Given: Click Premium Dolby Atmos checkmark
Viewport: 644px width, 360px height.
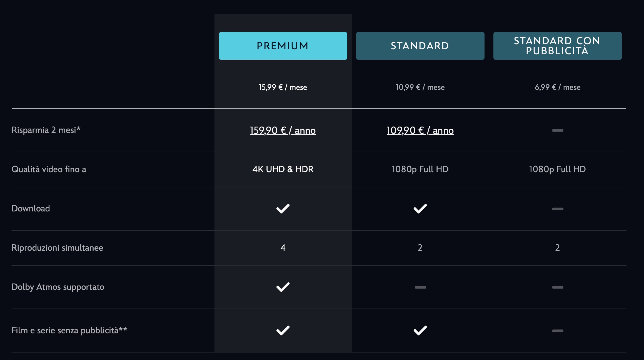Looking at the screenshot, I should click(x=283, y=287).
